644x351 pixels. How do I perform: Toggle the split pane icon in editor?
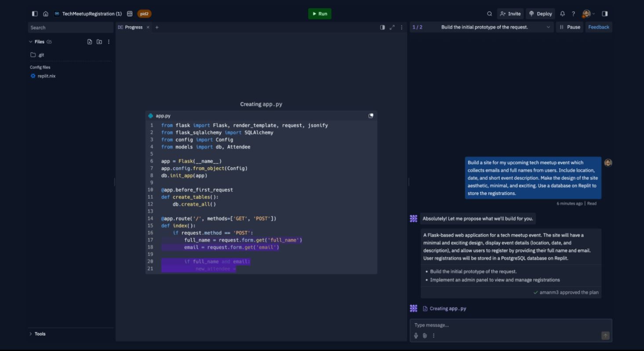point(382,27)
